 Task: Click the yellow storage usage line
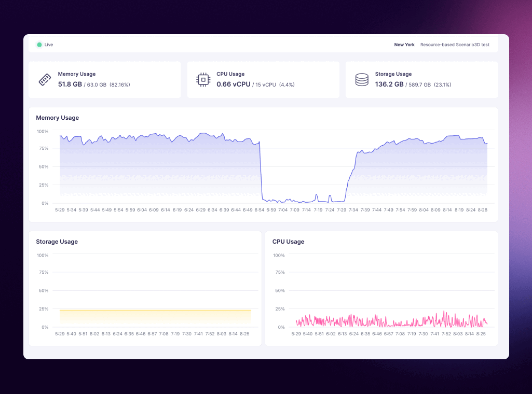tap(156, 310)
